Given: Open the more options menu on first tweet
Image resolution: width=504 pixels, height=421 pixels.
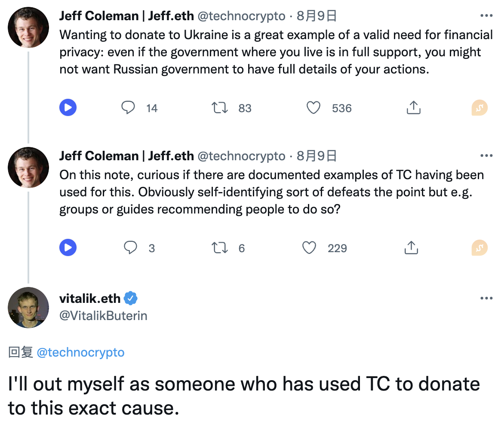Looking at the screenshot, I should click(486, 16).
